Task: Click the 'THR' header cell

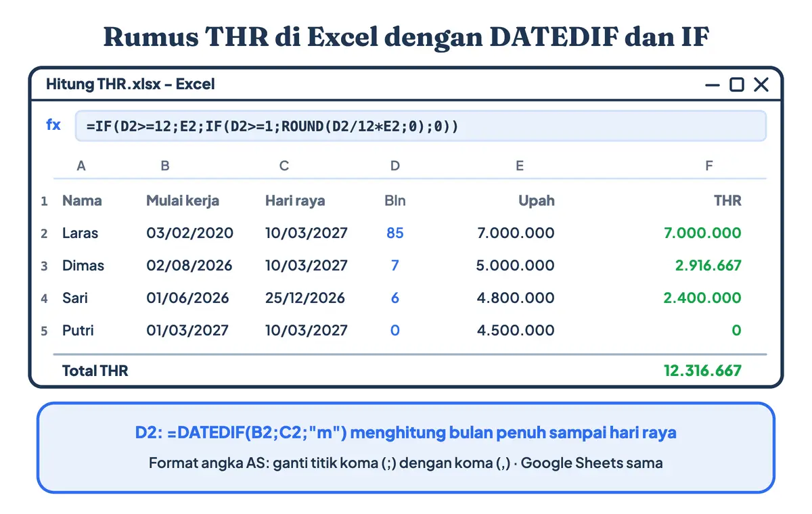Action: pos(727,201)
